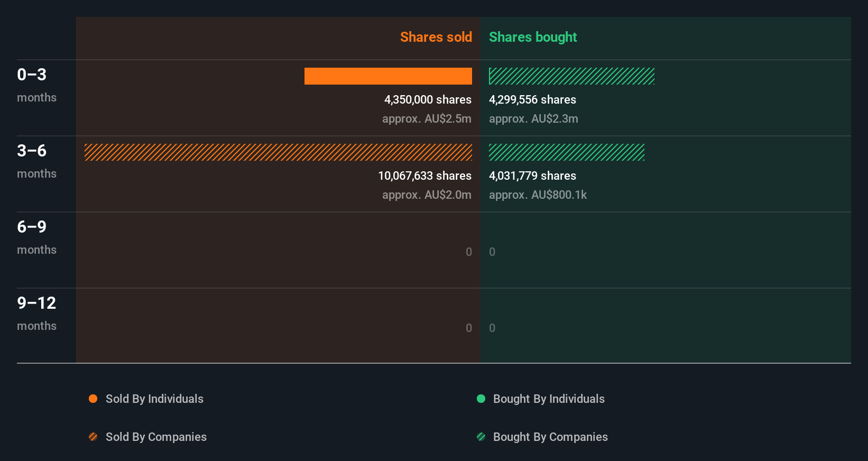Select the 6–9 months row label
This screenshot has height=461, width=868.
tap(36, 237)
